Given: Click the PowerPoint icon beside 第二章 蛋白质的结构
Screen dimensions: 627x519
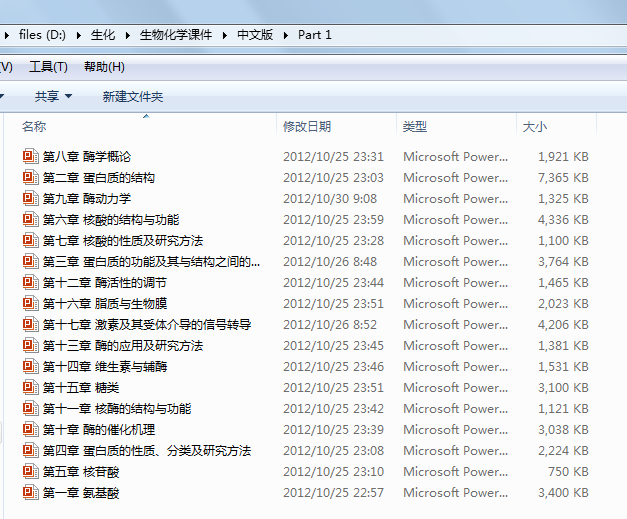Looking at the screenshot, I should coord(30,178).
